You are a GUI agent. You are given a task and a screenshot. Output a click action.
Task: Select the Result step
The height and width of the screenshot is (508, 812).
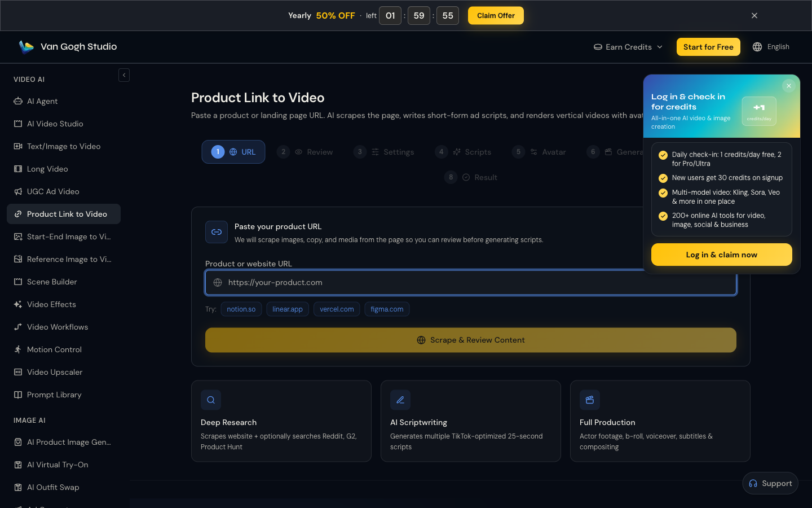471,177
